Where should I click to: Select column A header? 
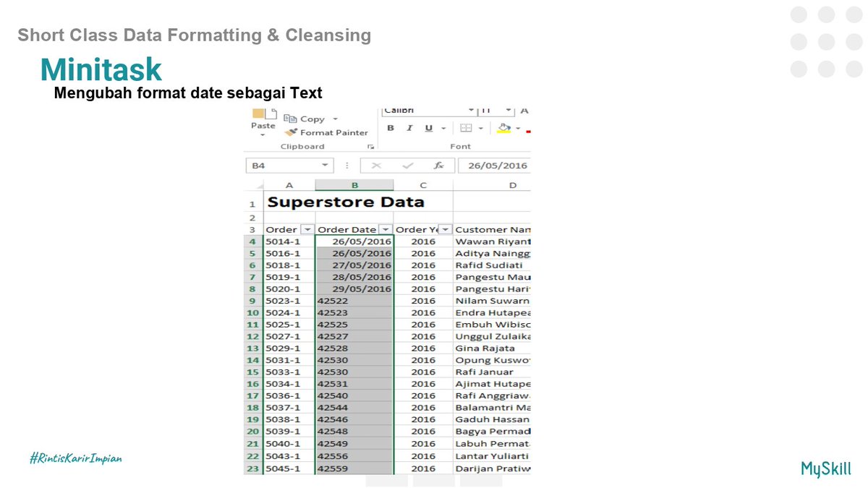289,185
